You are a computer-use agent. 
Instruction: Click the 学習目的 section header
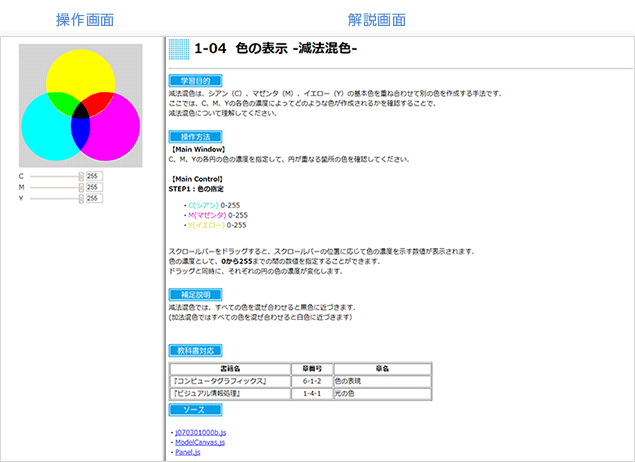pos(195,81)
